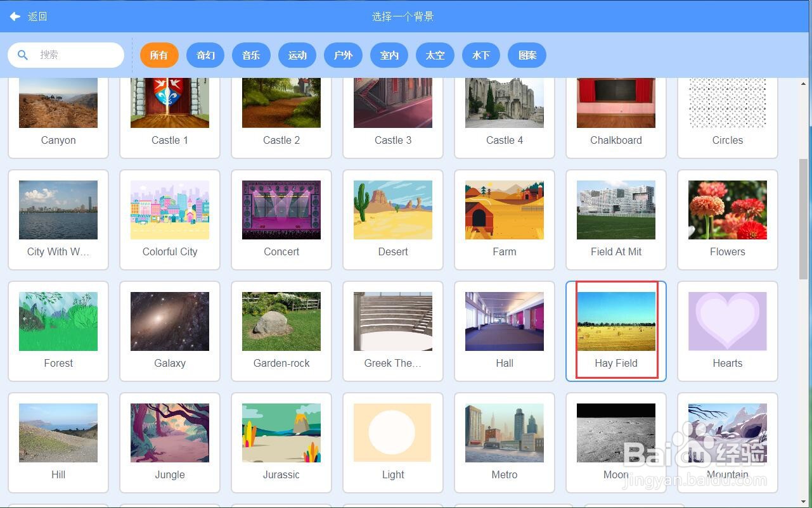Open the Mountain backdrop
This screenshot has width=812, height=508.
pyautogui.click(x=728, y=443)
